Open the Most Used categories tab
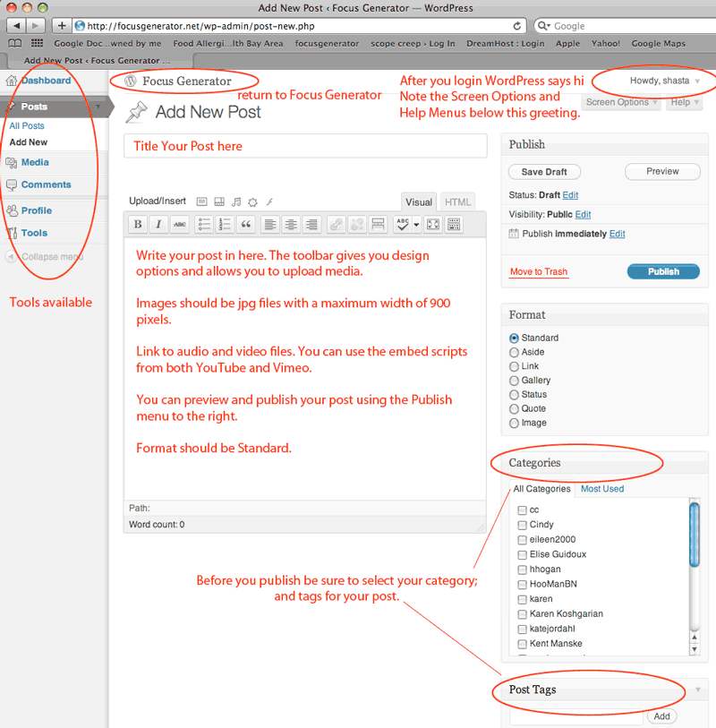 point(602,489)
